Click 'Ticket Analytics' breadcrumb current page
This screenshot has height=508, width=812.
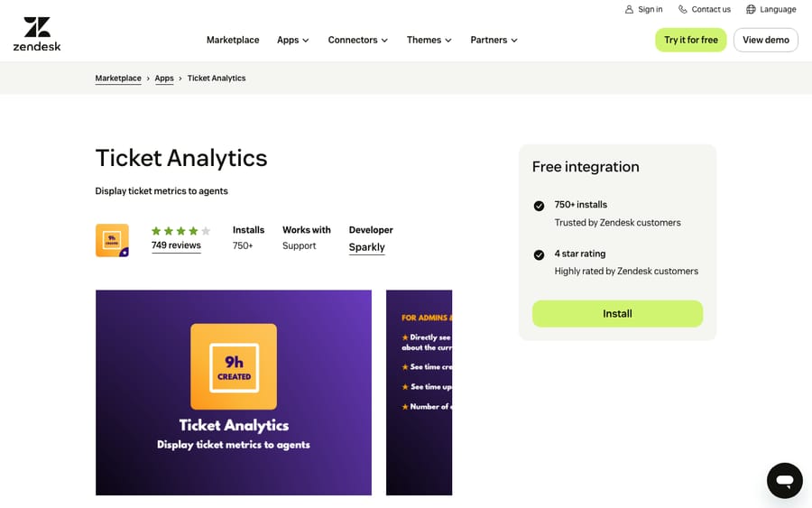(x=217, y=79)
